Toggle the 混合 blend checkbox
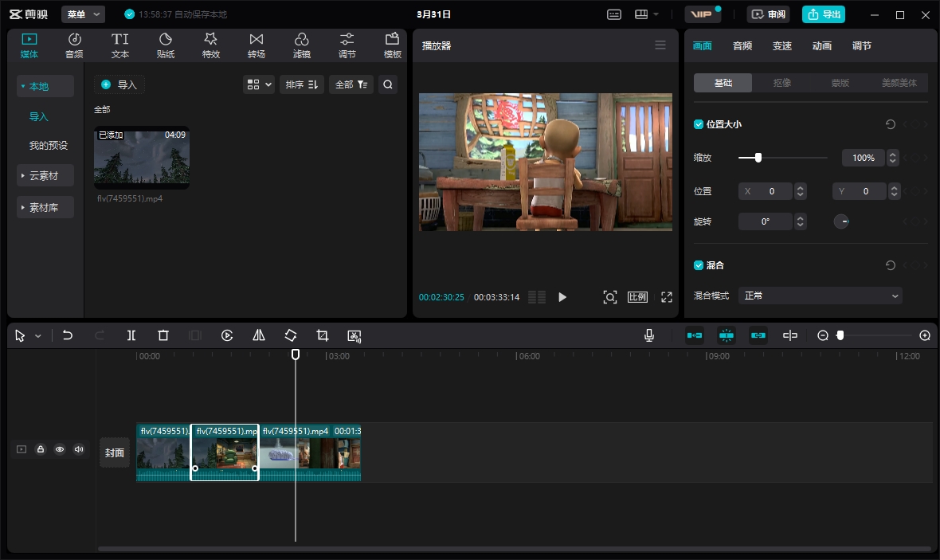 [x=699, y=265]
